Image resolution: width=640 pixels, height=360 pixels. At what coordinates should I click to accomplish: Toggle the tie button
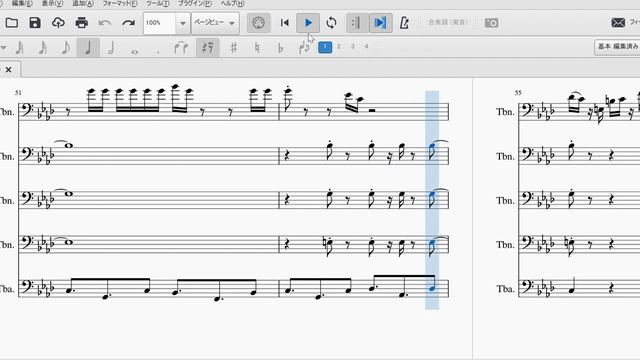click(x=181, y=48)
